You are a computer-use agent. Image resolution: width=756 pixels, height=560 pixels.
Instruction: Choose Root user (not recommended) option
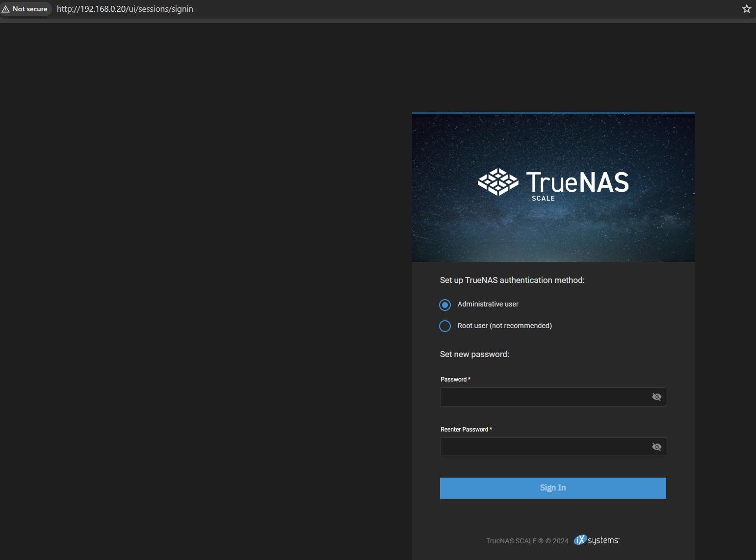[x=445, y=326]
